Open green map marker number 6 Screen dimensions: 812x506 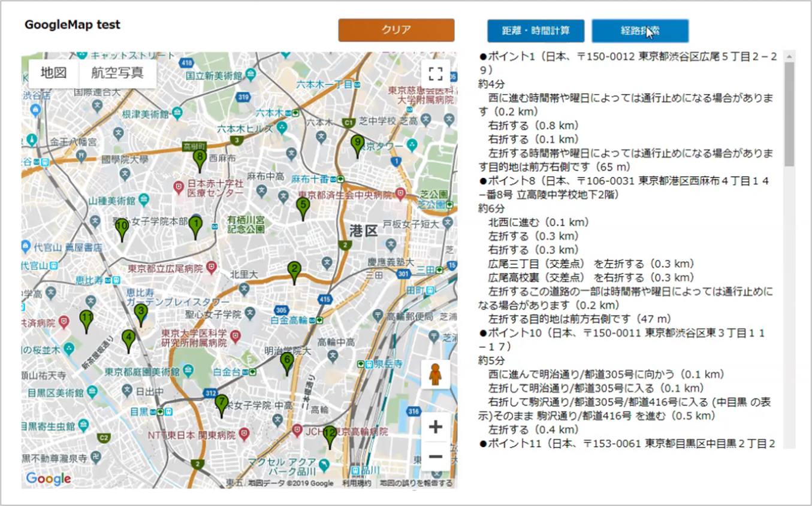[x=286, y=364]
